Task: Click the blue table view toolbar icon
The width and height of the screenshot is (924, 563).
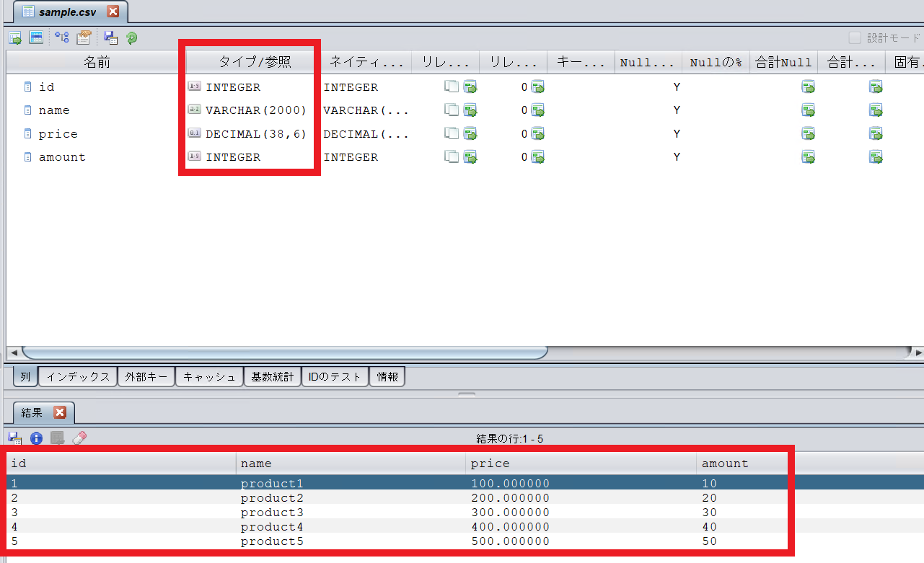Action: click(35, 37)
